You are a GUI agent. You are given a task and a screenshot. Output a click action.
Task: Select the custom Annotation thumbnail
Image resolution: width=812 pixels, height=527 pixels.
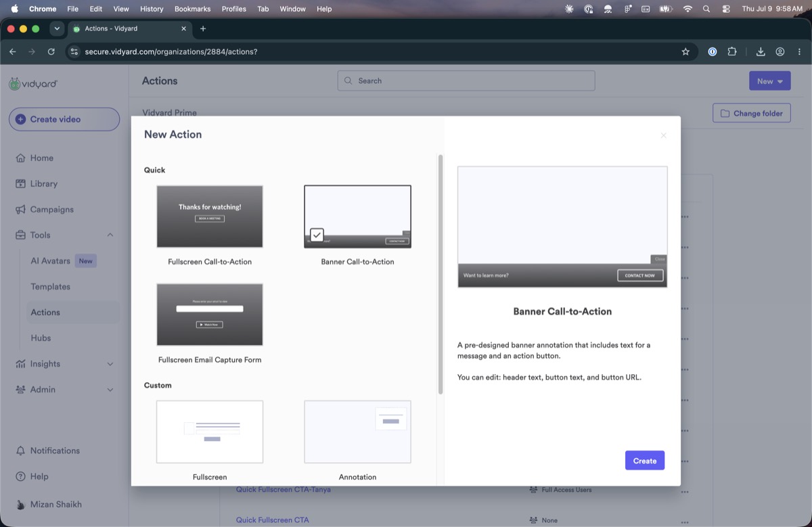[357, 432]
